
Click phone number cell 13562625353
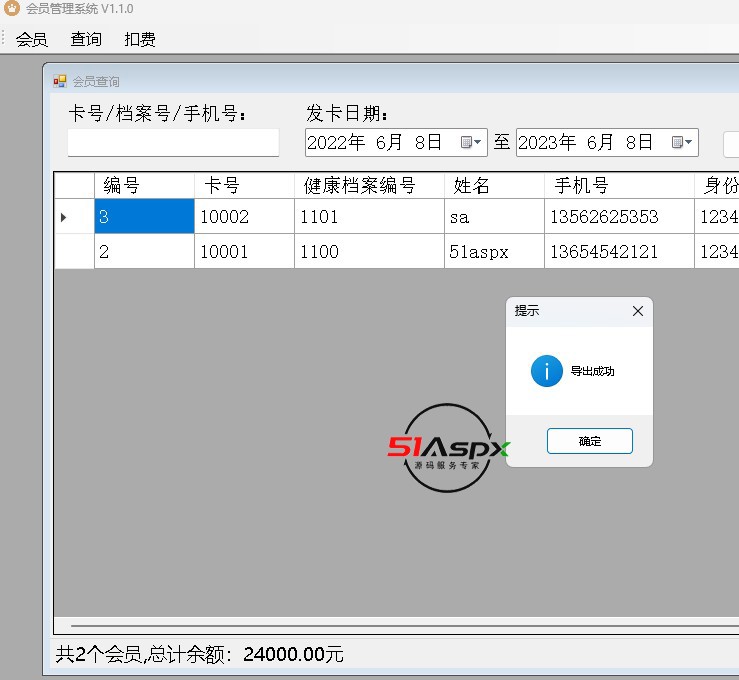(619, 216)
